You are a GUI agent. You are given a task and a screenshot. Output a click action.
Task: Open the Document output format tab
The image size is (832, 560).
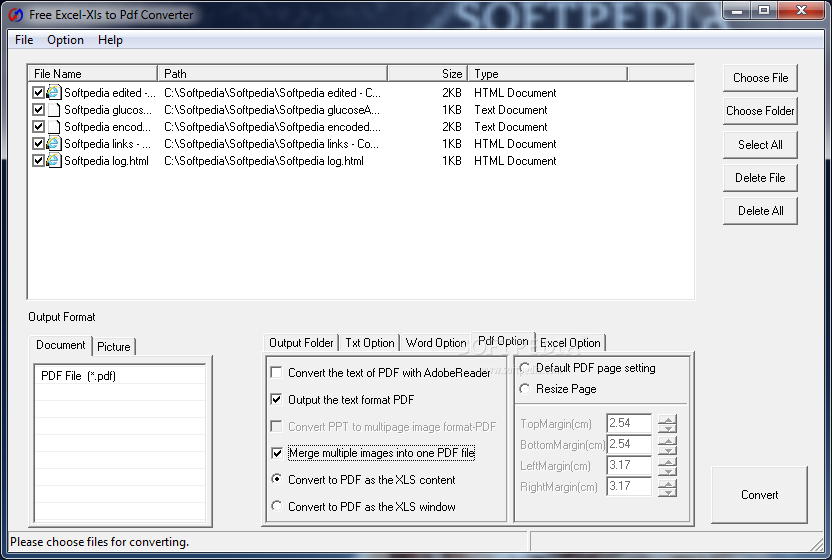click(60, 345)
